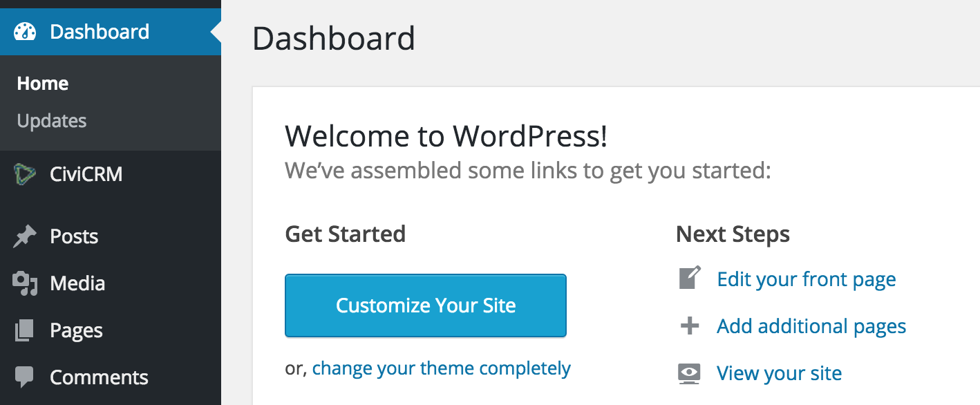
Task: Click the screen icon beside View your site
Action: [689, 372]
